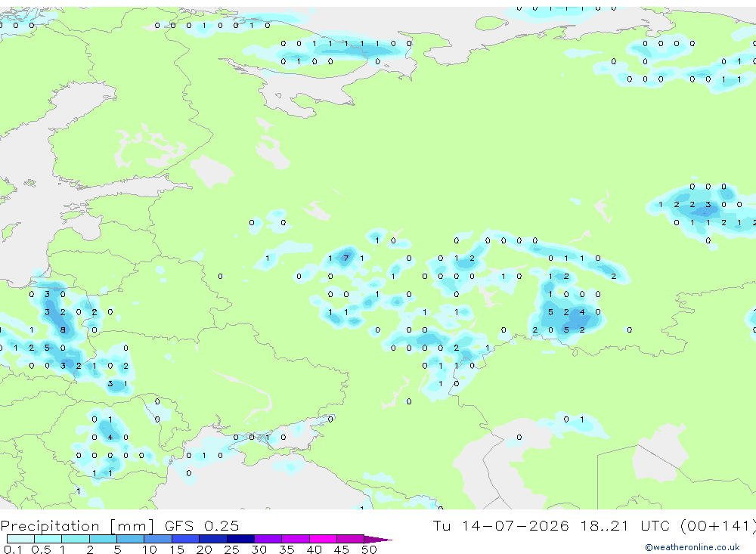
Task: Click the 35–40 mm purple legend swatch
Action: (x=295, y=539)
